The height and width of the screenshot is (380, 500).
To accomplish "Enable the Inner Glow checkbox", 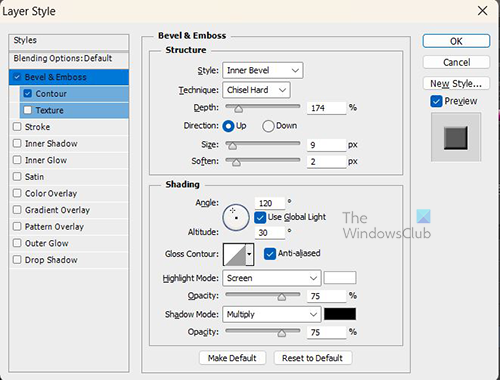I will (17, 160).
